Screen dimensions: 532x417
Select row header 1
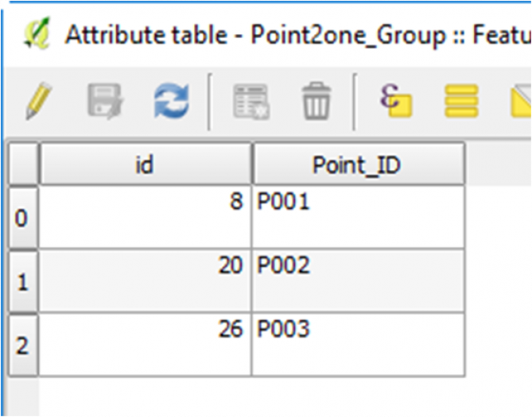pyautogui.click(x=22, y=281)
